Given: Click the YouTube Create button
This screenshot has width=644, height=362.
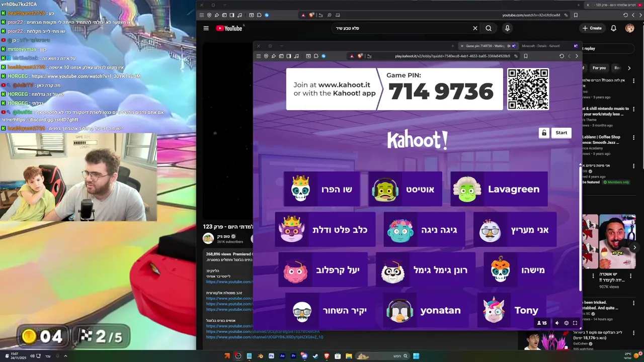Looking at the screenshot, I should [592, 28].
